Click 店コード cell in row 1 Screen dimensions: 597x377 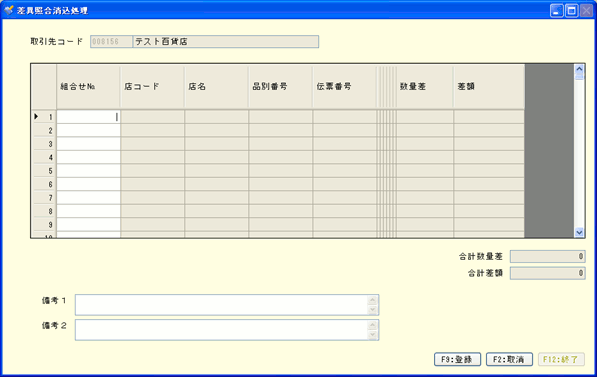152,117
